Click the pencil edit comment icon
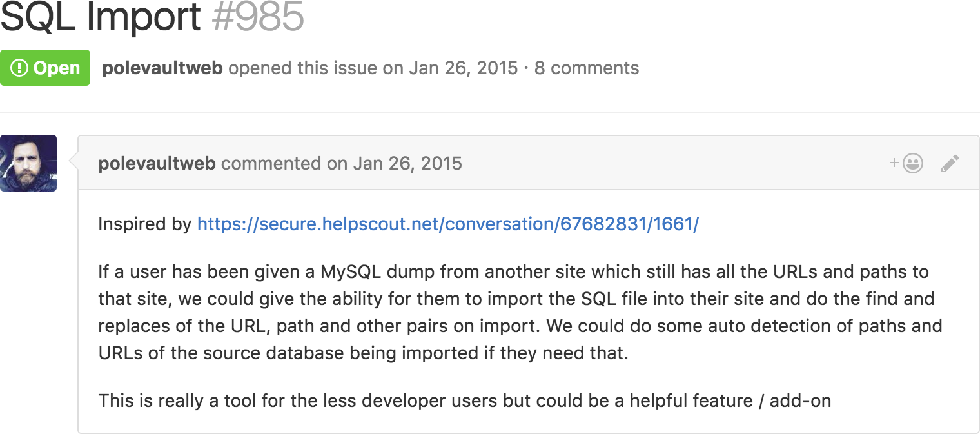This screenshot has height=434, width=980. 950,163
